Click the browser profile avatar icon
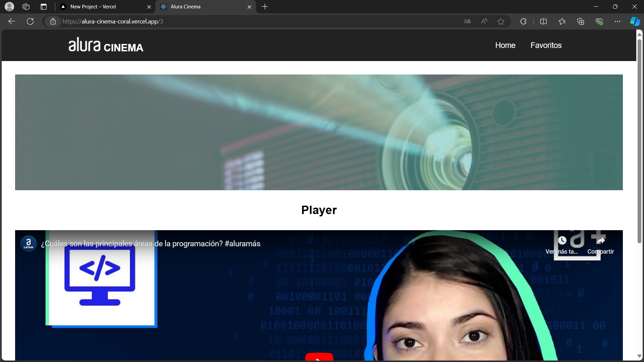 pyautogui.click(x=9, y=6)
